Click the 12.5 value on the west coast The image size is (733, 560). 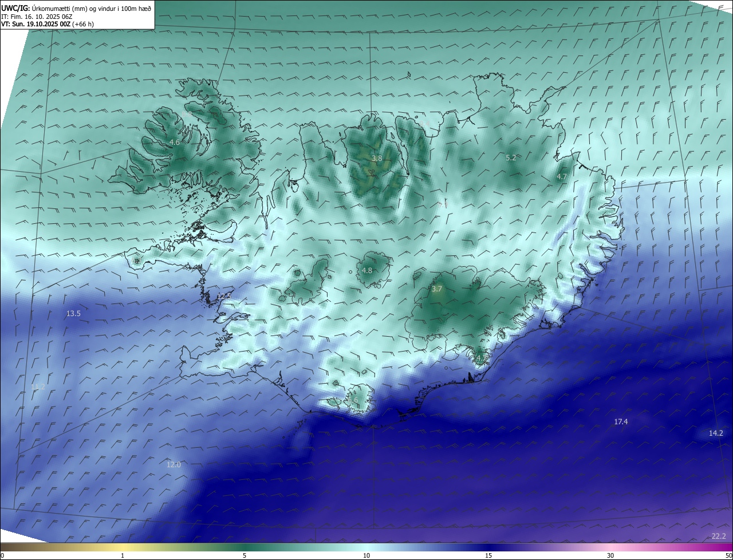(x=224, y=296)
